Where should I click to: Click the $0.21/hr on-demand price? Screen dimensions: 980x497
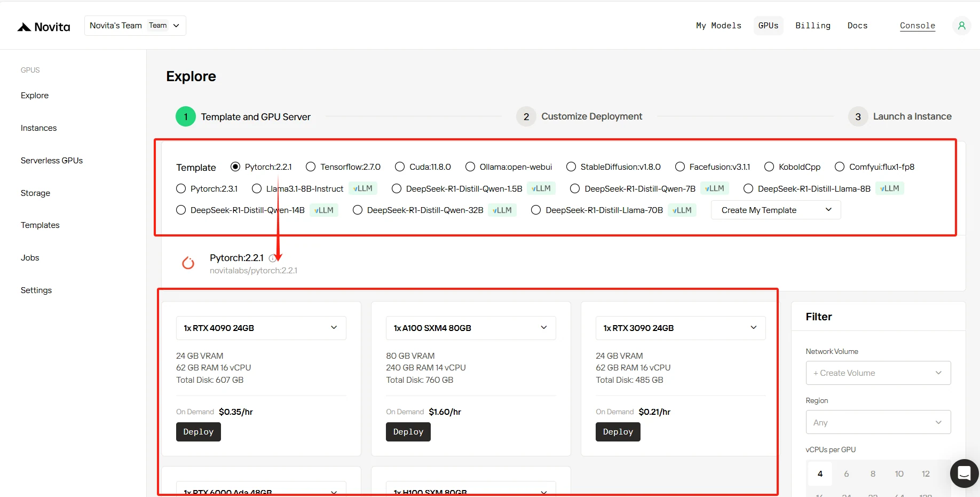(x=654, y=412)
